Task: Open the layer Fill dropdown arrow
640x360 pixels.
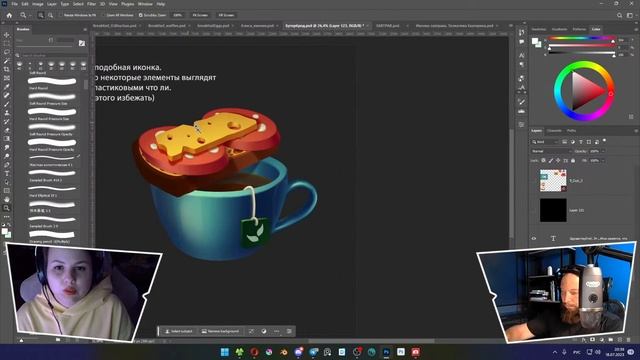Action: pyautogui.click(x=603, y=161)
